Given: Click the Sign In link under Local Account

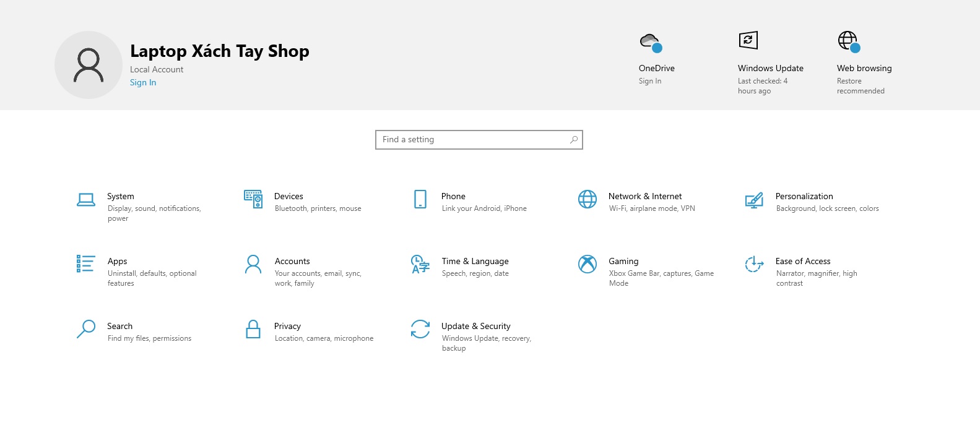Looking at the screenshot, I should point(143,83).
